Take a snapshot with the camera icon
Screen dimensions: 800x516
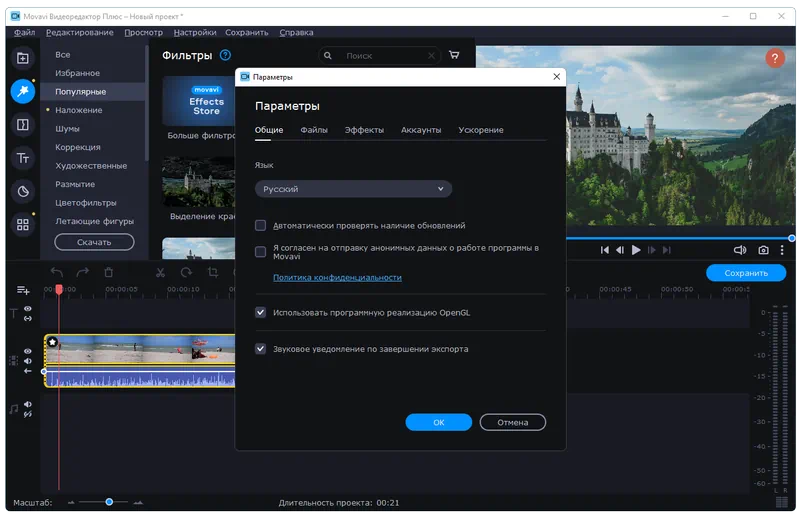tap(763, 250)
